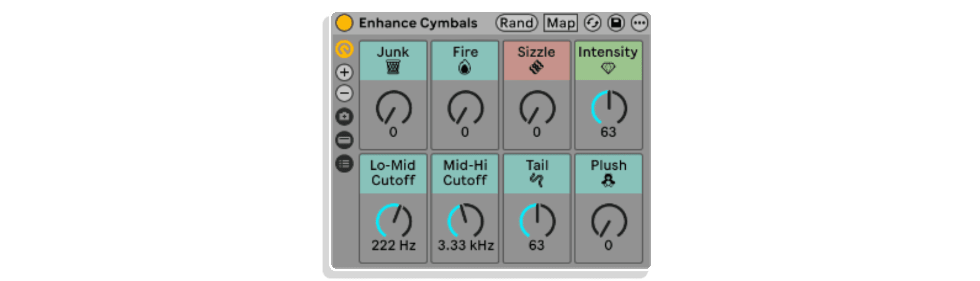The width and height of the screenshot is (980, 281).
Task: Save preset with the disk icon
Action: 616,23
